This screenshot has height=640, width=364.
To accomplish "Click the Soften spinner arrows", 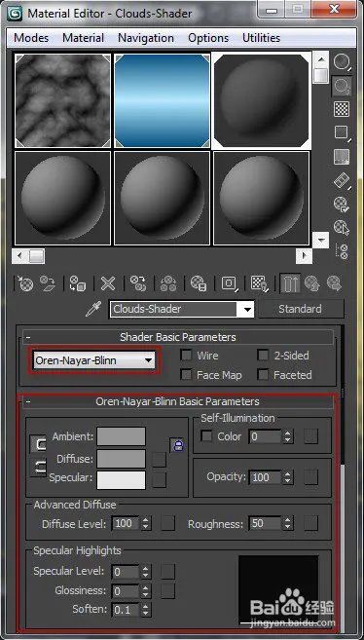I will 146,610.
